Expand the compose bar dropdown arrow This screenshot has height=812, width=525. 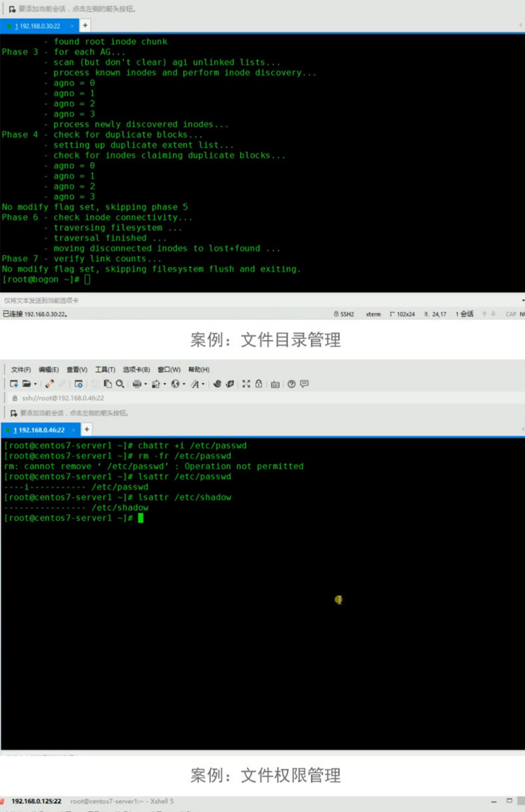pos(523,300)
